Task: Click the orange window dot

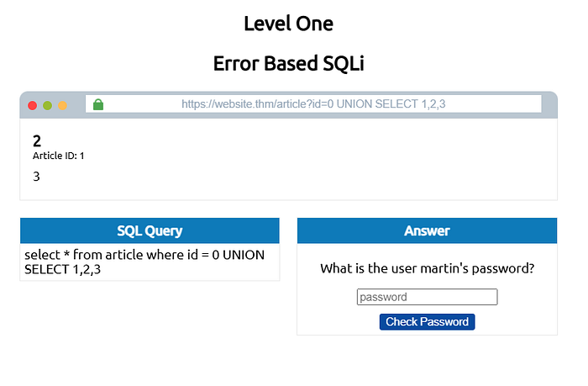Action: click(63, 105)
